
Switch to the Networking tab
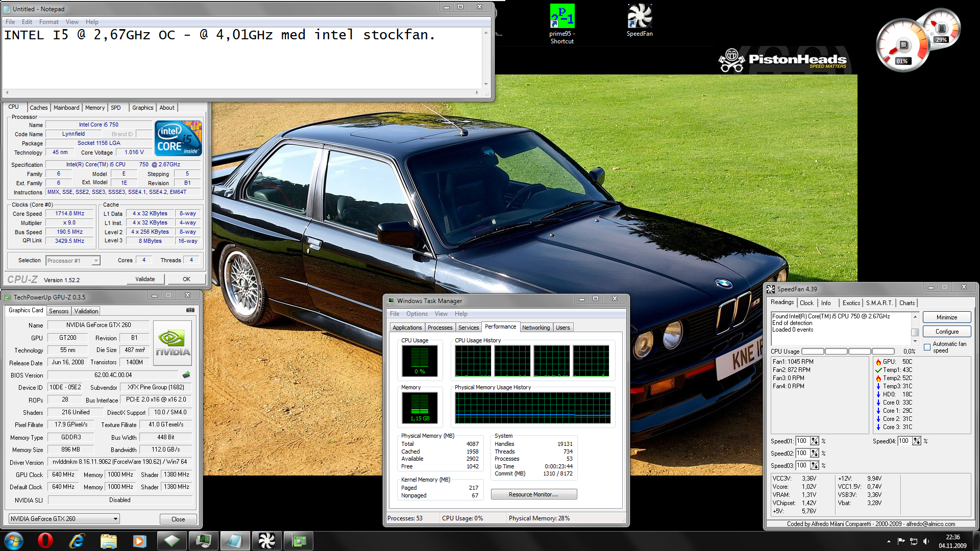535,328
